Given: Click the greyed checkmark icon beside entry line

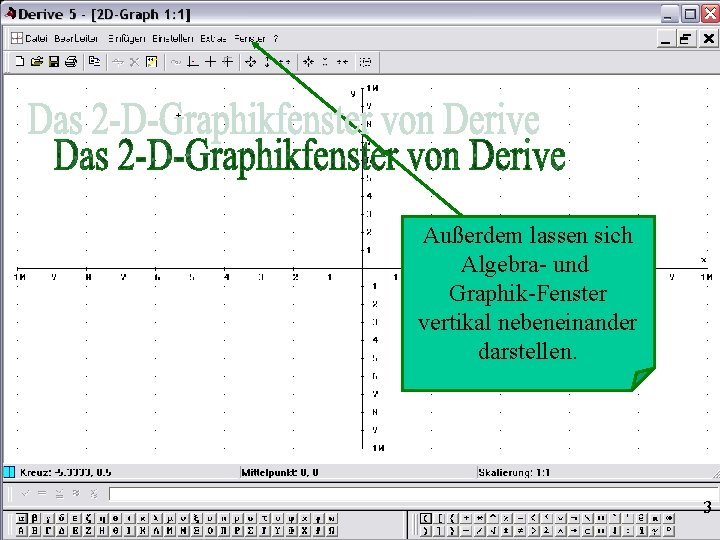Looking at the screenshot, I should coord(25,493).
